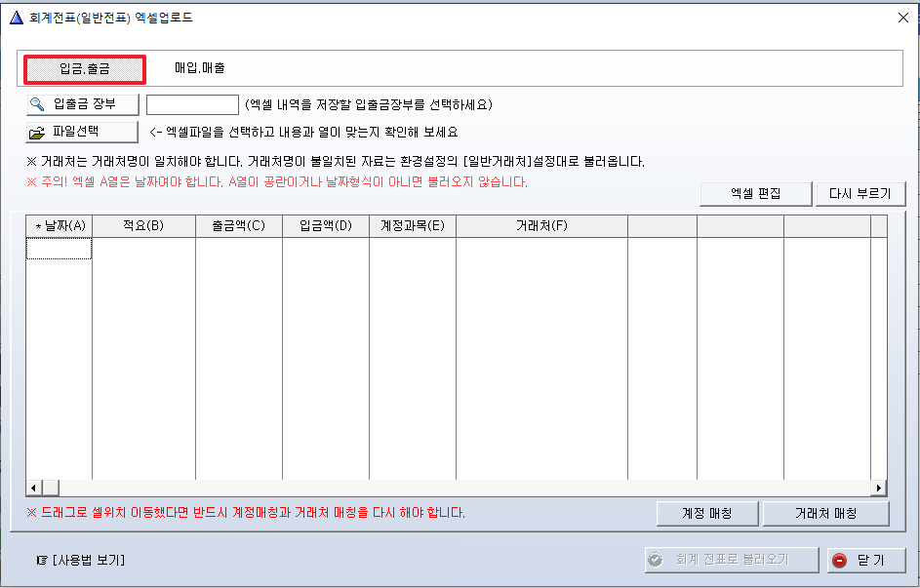Click the magnifier icon on 입출금 장부
The image size is (920, 588).
[37, 104]
